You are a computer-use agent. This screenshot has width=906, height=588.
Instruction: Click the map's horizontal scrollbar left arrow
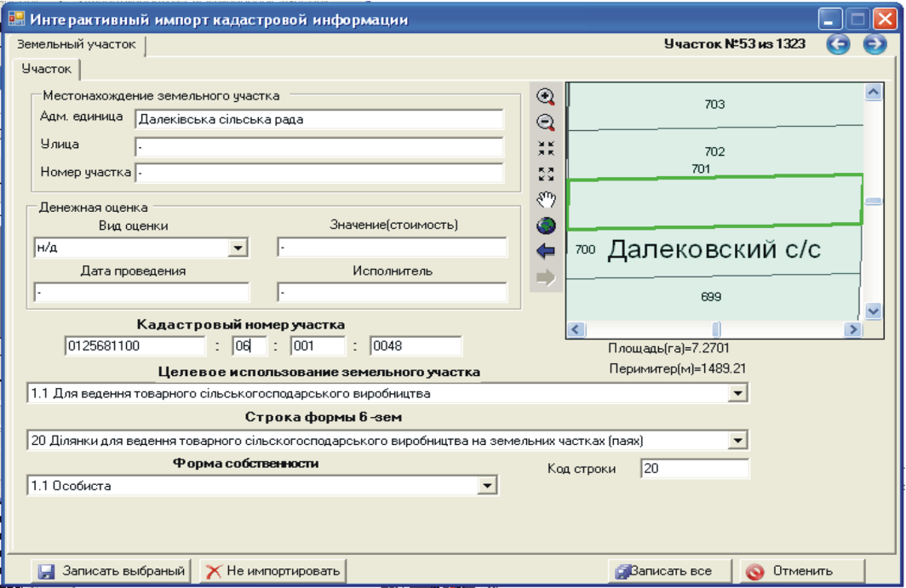click(576, 329)
